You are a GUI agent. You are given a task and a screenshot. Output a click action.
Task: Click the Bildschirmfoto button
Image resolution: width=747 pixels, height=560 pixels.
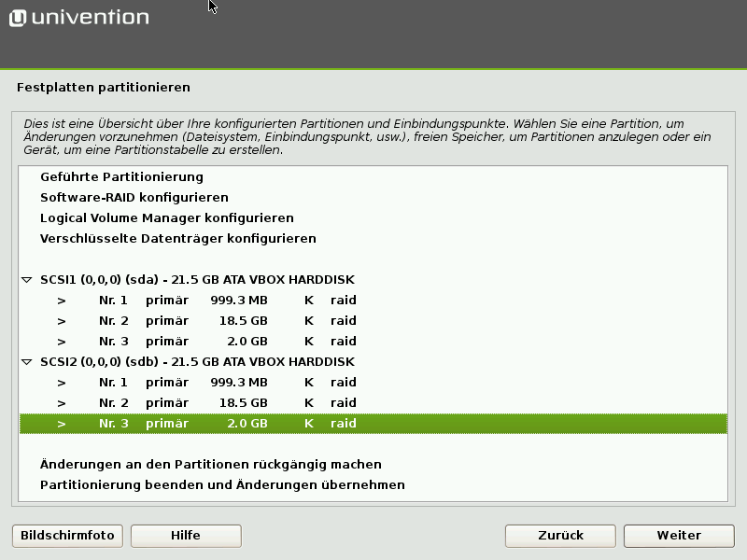tap(67, 536)
